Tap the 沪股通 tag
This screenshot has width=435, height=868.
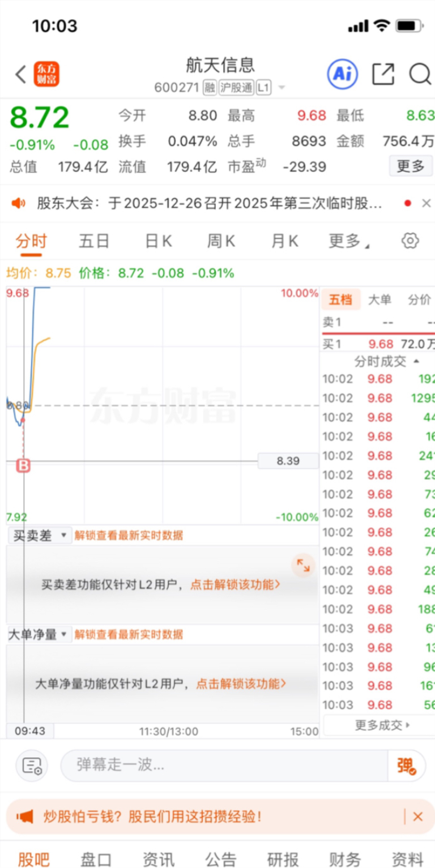click(x=236, y=88)
